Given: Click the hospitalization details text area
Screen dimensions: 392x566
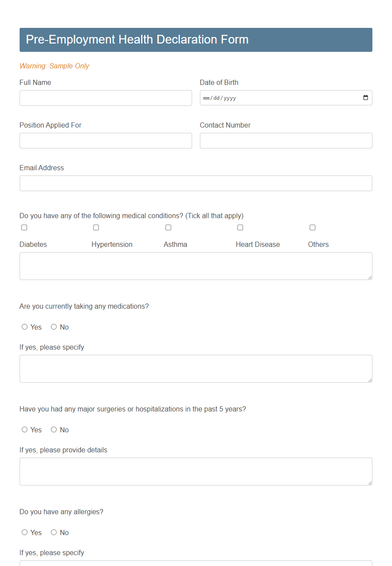Looking at the screenshot, I should point(196,471).
